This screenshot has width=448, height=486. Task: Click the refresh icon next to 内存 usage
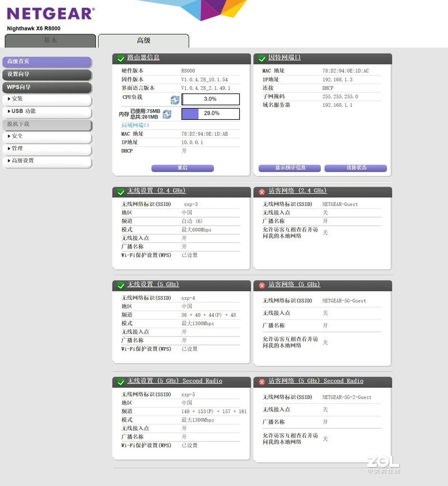pos(166,114)
